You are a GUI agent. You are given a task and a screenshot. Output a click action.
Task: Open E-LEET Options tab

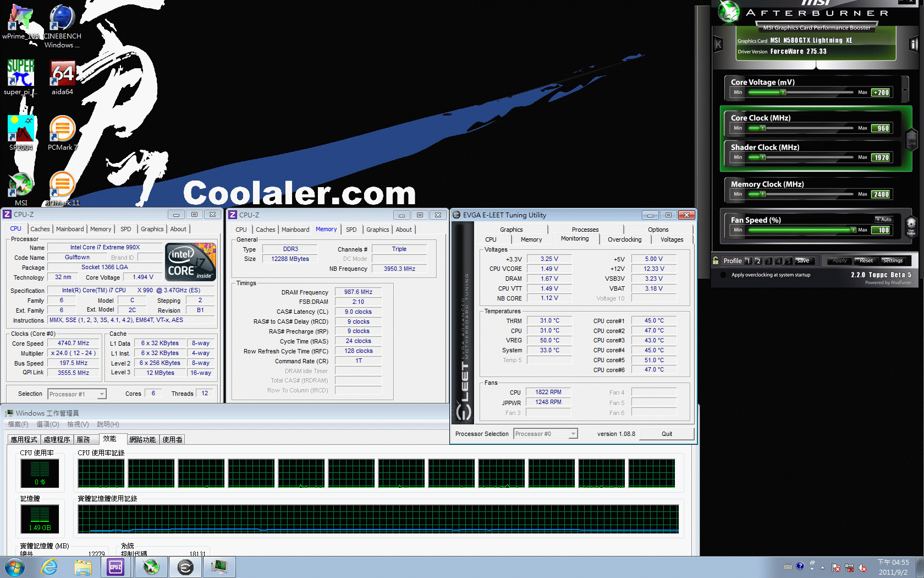[658, 230]
